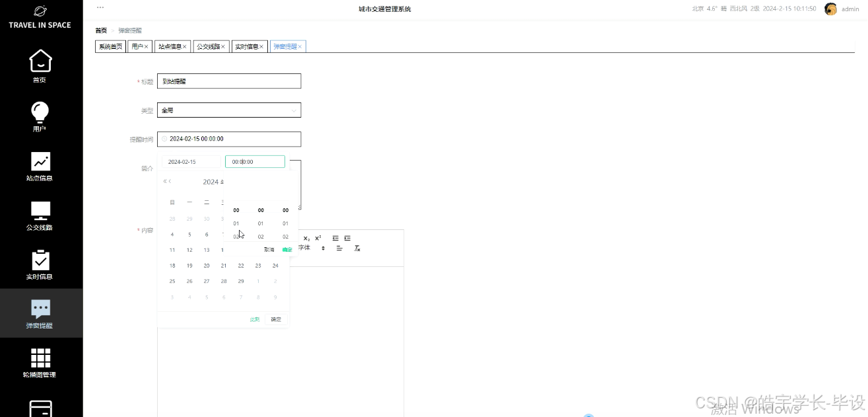This screenshot has width=868, height=417.
Task: Open the 用户 lightbulb icon in sidebar
Action: point(40,111)
